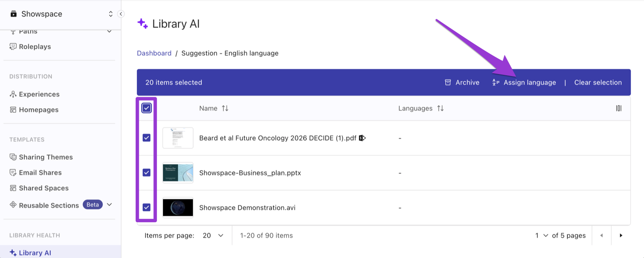Open Roleplays in the sidebar
Screen dimensions: 644x258
click(35, 47)
